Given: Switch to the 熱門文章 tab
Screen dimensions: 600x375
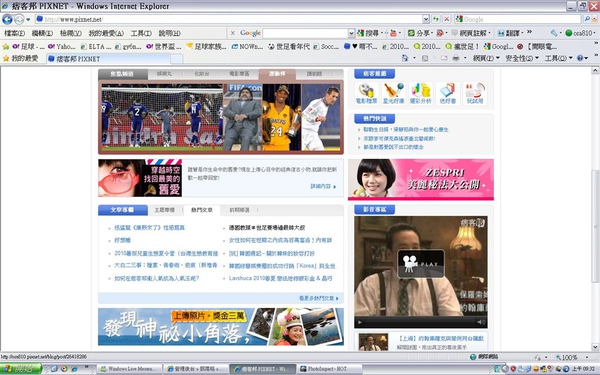Looking at the screenshot, I should 202,210.
